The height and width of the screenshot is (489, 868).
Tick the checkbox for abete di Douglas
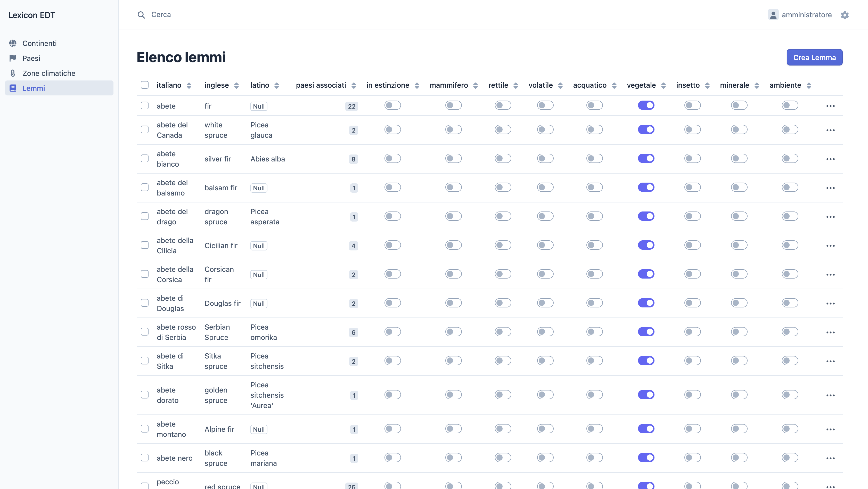point(145,303)
